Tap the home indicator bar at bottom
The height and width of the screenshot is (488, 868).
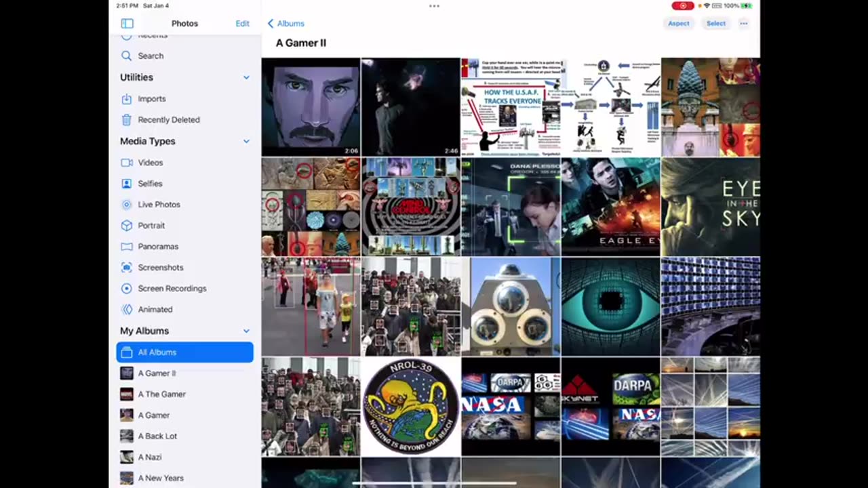pyautogui.click(x=434, y=483)
